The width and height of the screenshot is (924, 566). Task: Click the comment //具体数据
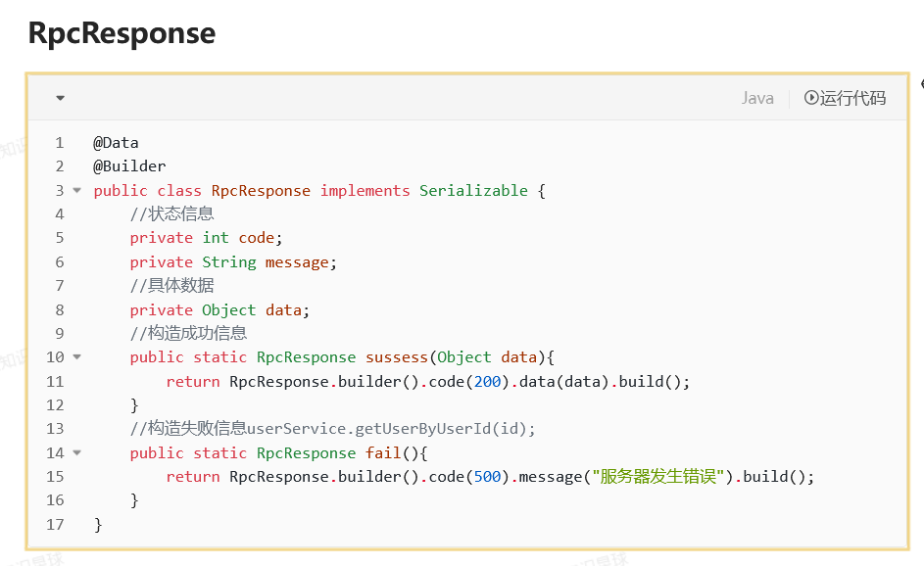171,286
